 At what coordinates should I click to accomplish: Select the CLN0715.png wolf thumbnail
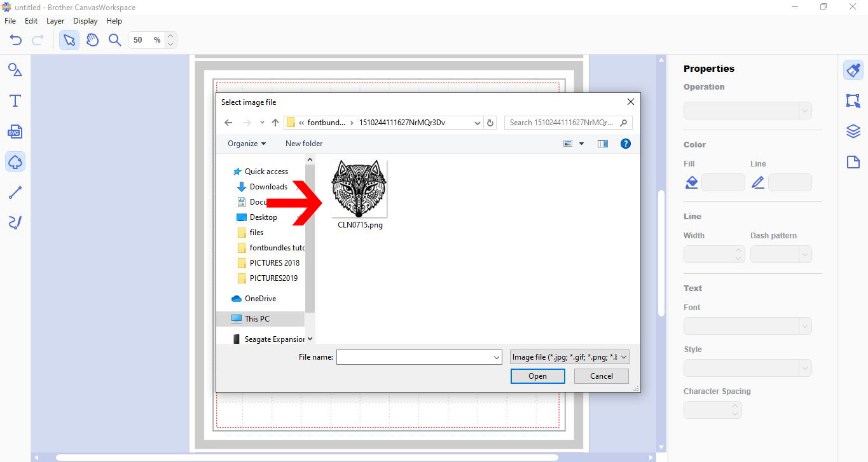coord(359,189)
